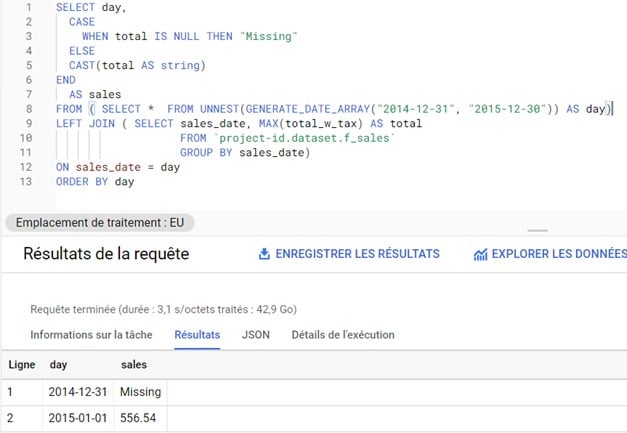The width and height of the screenshot is (627, 433).
Task: Click CAST(total AS string) on line 5
Action: tap(137, 66)
